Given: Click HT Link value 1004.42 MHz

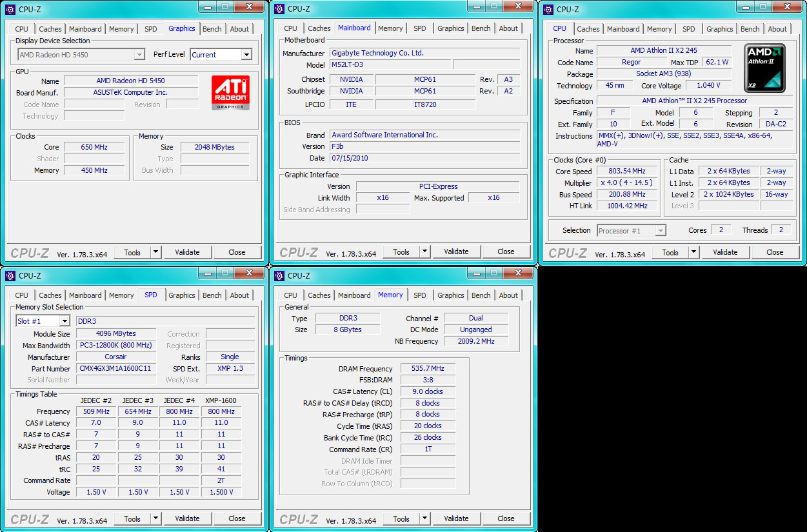Looking at the screenshot, I should click(626, 206).
